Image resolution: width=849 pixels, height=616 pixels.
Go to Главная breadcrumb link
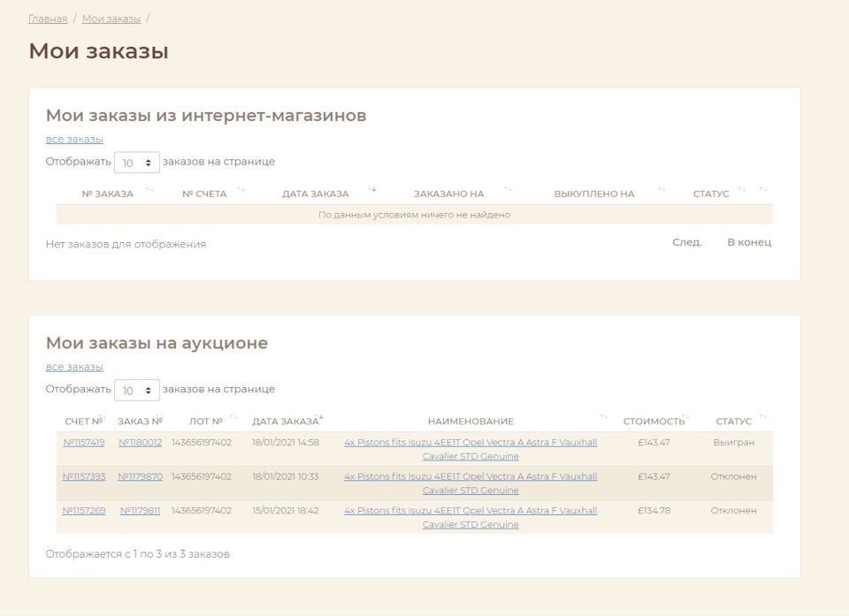(48, 19)
